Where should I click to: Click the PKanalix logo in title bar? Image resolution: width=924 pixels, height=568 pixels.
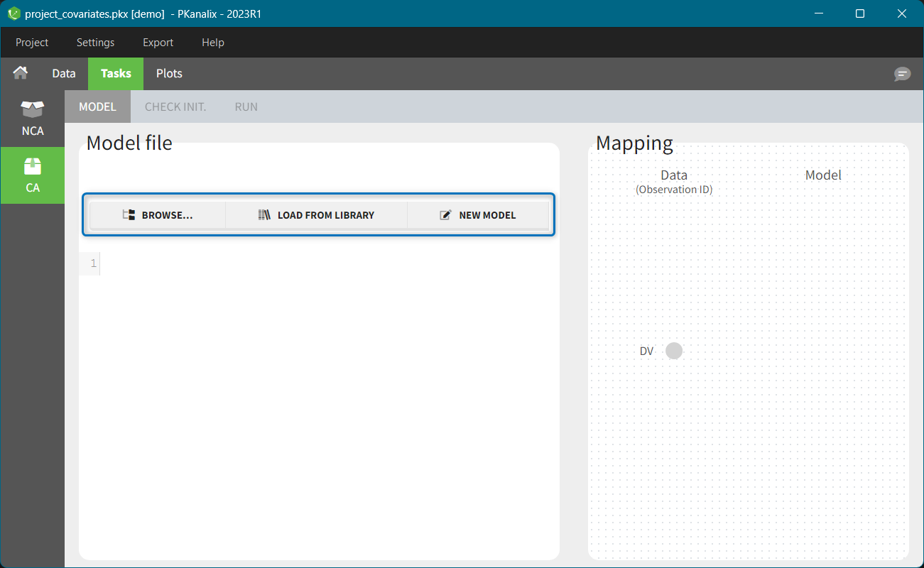pyautogui.click(x=13, y=13)
